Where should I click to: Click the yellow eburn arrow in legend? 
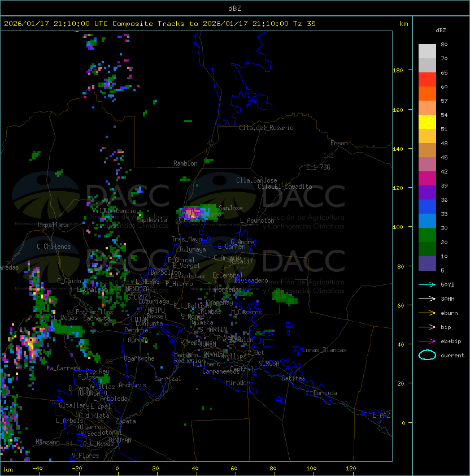pos(427,313)
